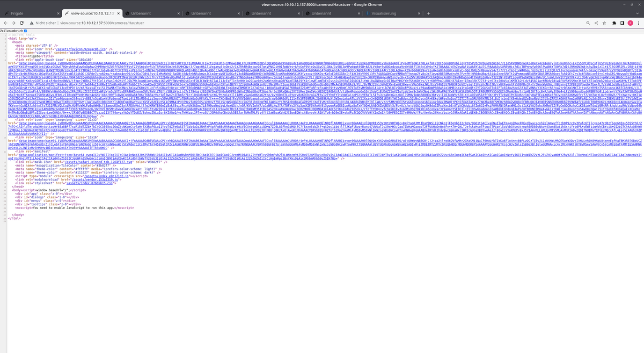The width and height of the screenshot is (644, 353).
Task: Go back to the previous page
Action: click(5, 23)
